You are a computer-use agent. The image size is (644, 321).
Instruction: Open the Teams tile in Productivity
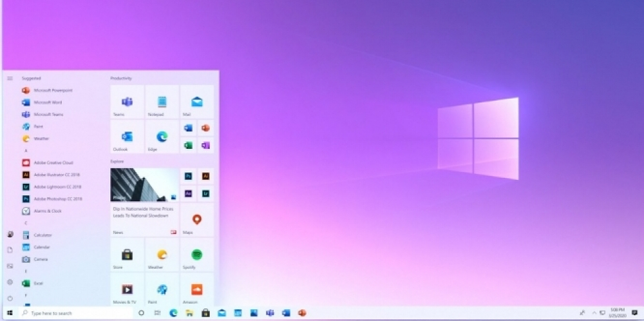(x=128, y=102)
